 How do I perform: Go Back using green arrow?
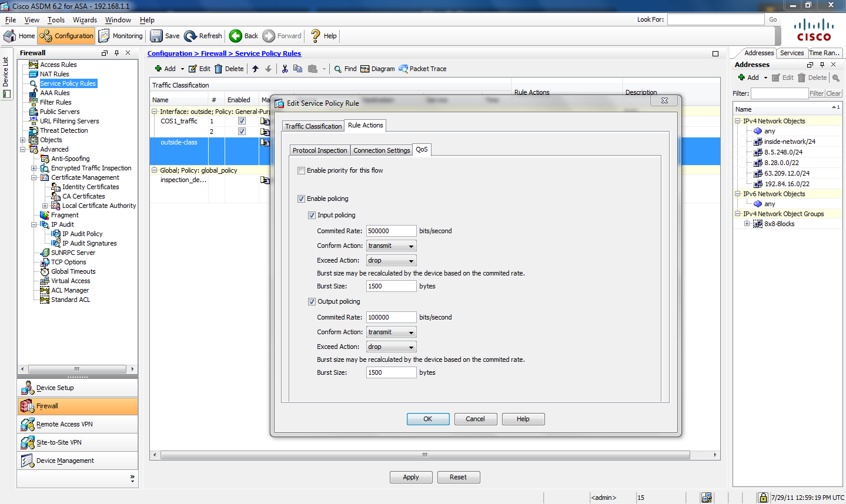[x=244, y=36]
